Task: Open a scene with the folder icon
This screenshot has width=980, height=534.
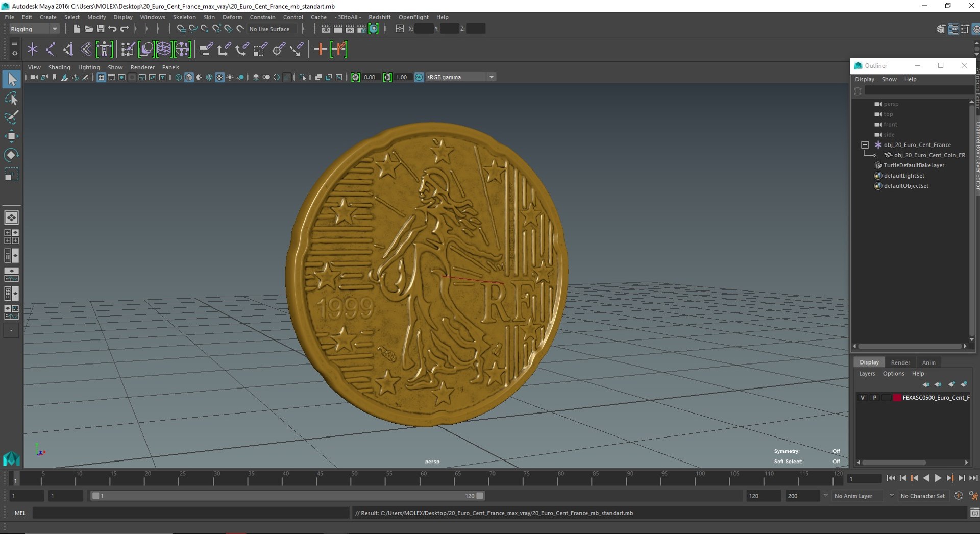Action: [x=88, y=29]
